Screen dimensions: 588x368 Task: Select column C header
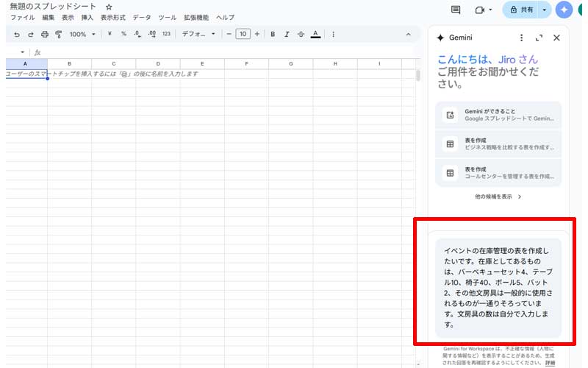tap(114, 64)
